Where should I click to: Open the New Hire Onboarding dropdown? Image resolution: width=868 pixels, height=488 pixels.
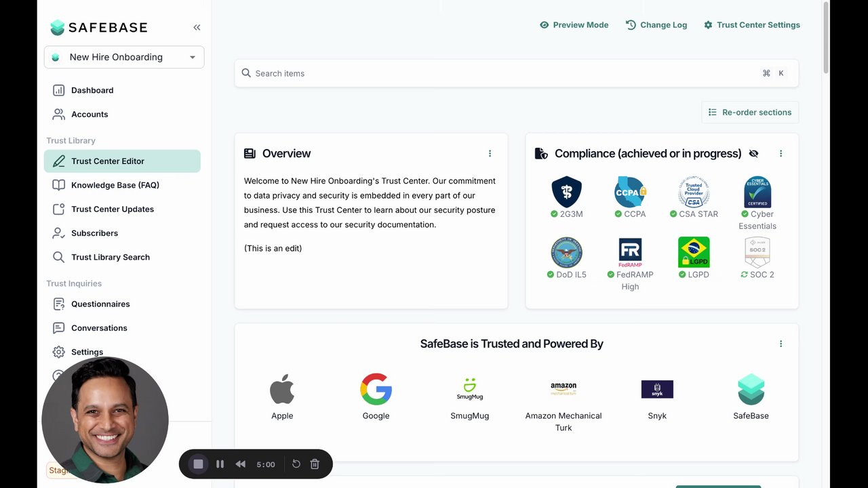(124, 57)
